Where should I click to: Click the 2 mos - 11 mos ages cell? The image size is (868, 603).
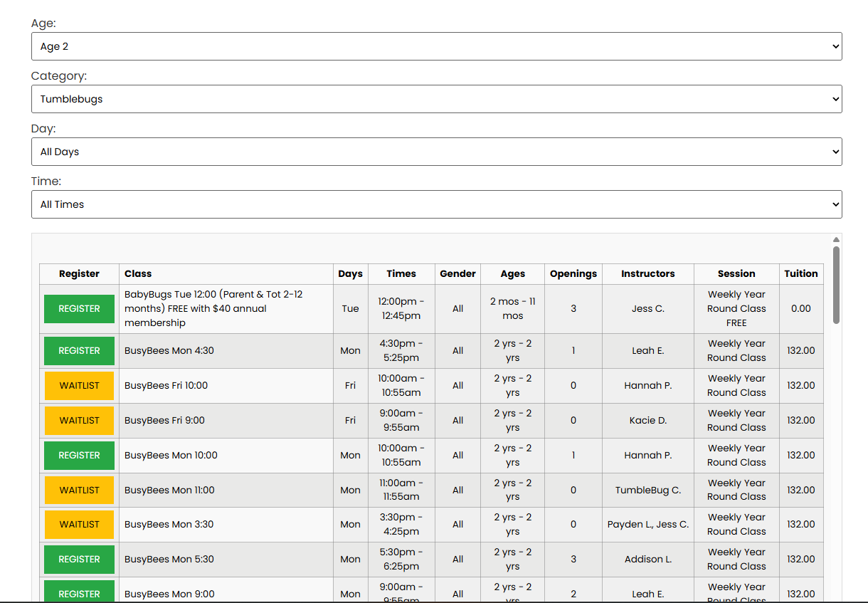512,308
